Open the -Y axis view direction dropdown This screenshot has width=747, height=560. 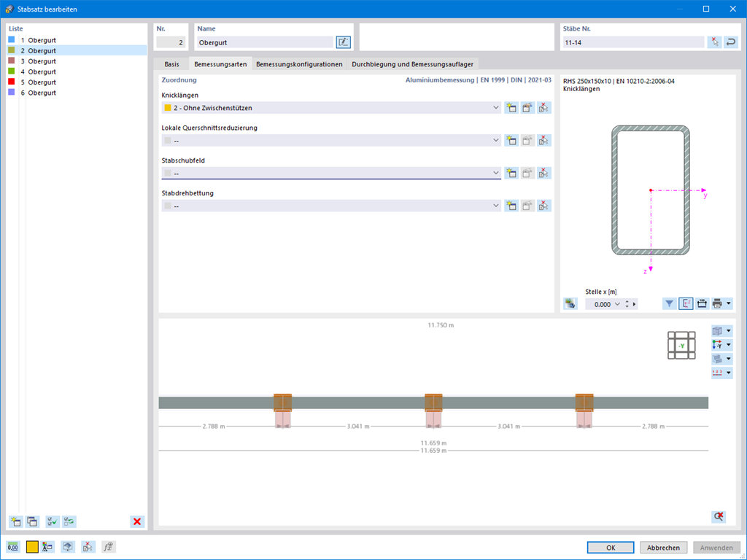click(x=729, y=345)
